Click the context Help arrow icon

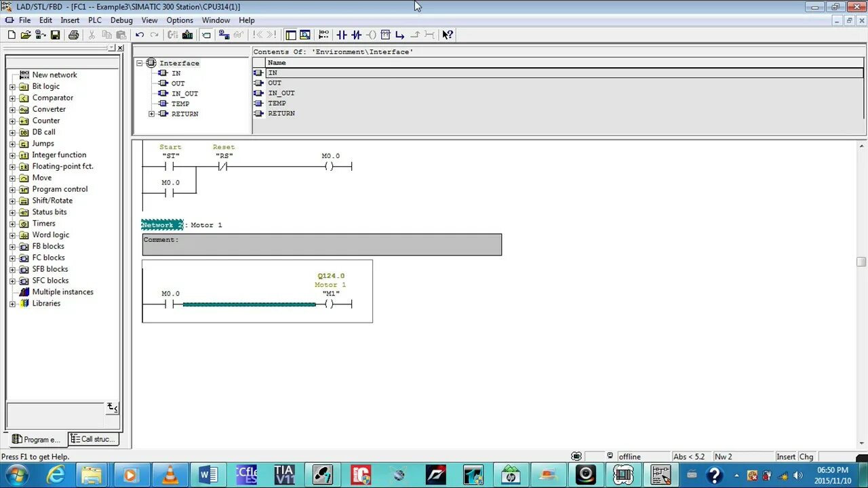pyautogui.click(x=448, y=35)
